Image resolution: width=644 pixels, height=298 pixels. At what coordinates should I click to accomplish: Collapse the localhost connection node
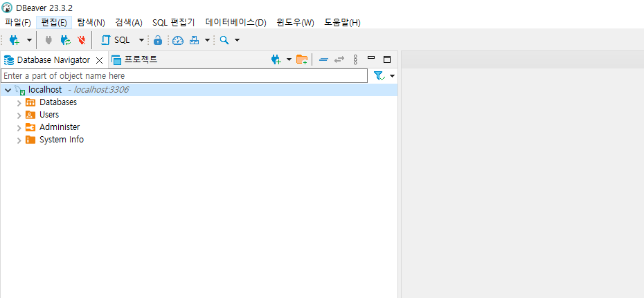click(8, 90)
